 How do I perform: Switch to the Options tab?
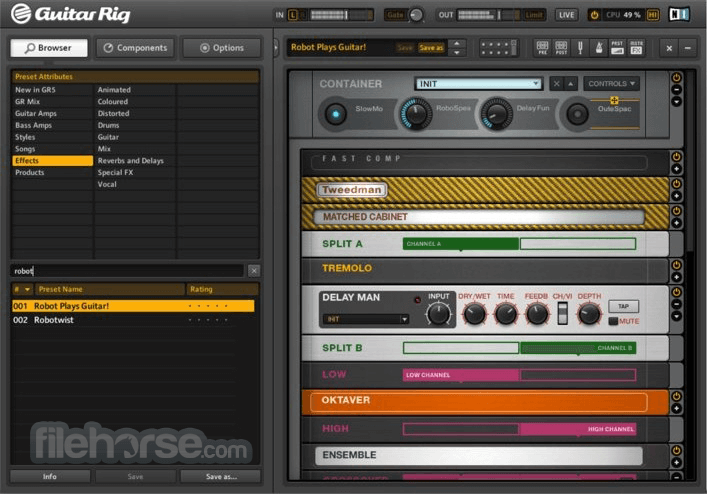pos(221,48)
